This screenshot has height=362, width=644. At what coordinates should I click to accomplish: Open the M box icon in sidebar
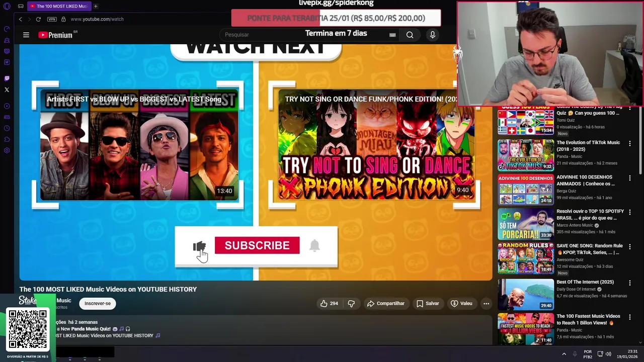coord(7,62)
